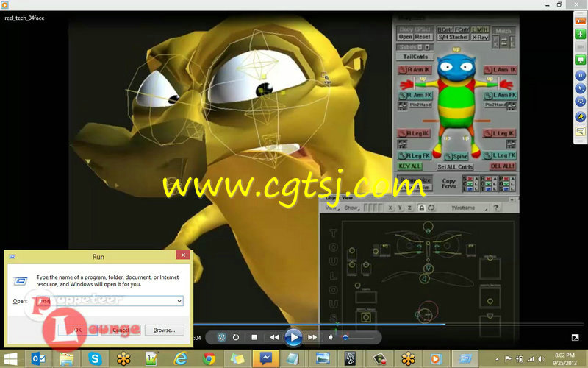Show hidden system tray icons
The width and height of the screenshot is (588, 368).
click(x=498, y=359)
